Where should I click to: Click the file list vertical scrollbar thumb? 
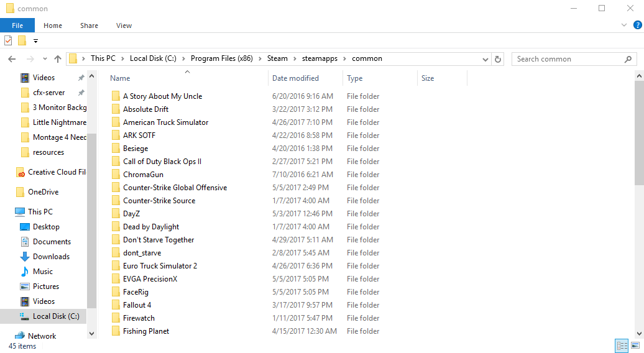[x=639, y=133]
